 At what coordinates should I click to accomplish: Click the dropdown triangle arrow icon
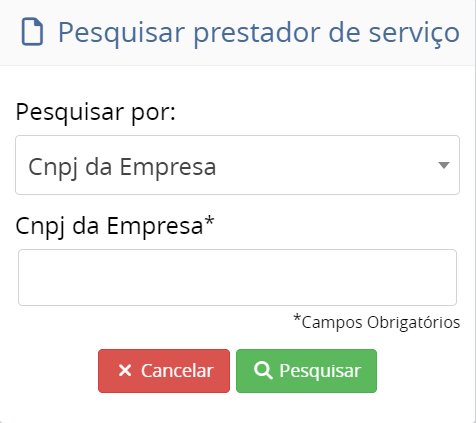click(x=444, y=165)
